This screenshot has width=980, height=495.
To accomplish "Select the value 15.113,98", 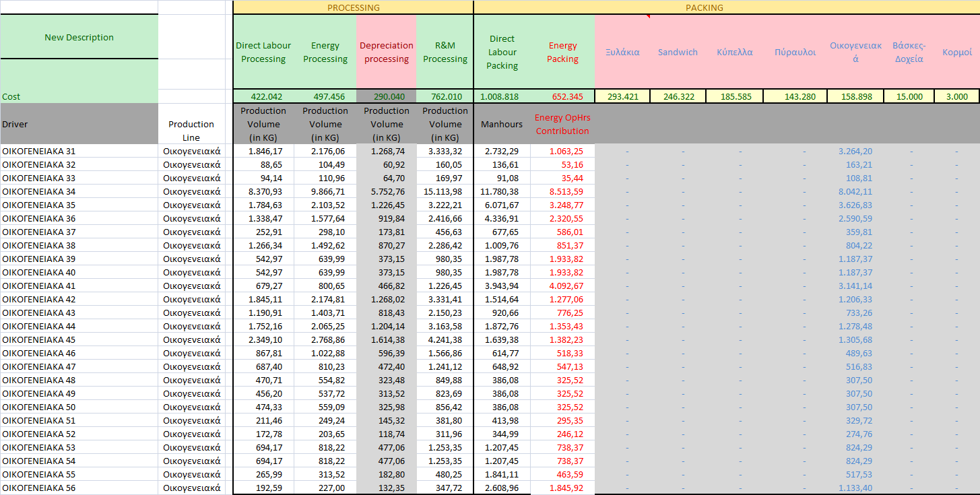I will (x=445, y=191).
